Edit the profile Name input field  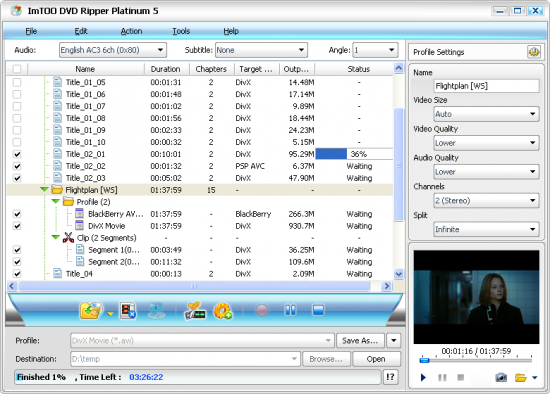click(x=486, y=86)
